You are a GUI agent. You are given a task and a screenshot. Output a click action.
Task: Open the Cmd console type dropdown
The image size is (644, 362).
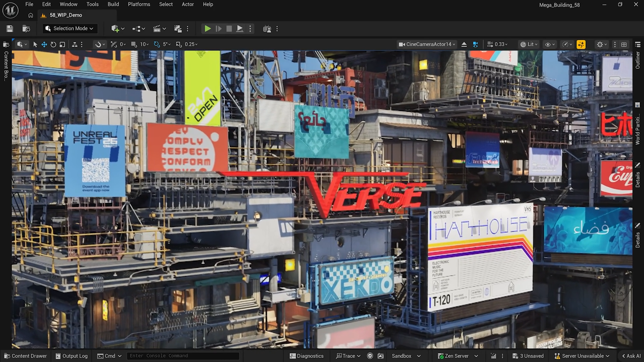(109, 356)
